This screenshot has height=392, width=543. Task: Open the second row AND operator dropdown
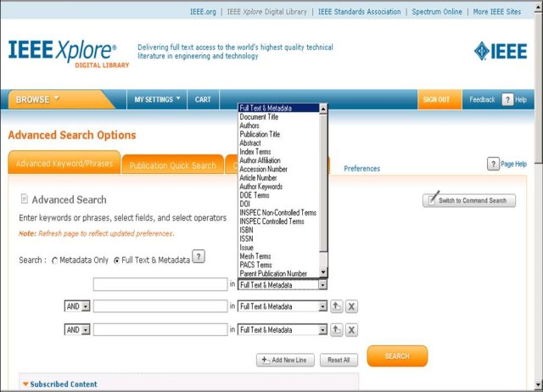click(x=77, y=306)
